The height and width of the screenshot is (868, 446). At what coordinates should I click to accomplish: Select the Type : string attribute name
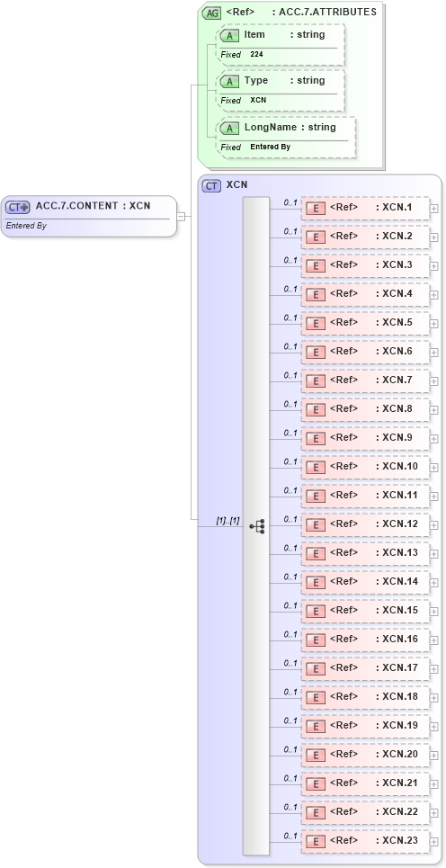[284, 80]
